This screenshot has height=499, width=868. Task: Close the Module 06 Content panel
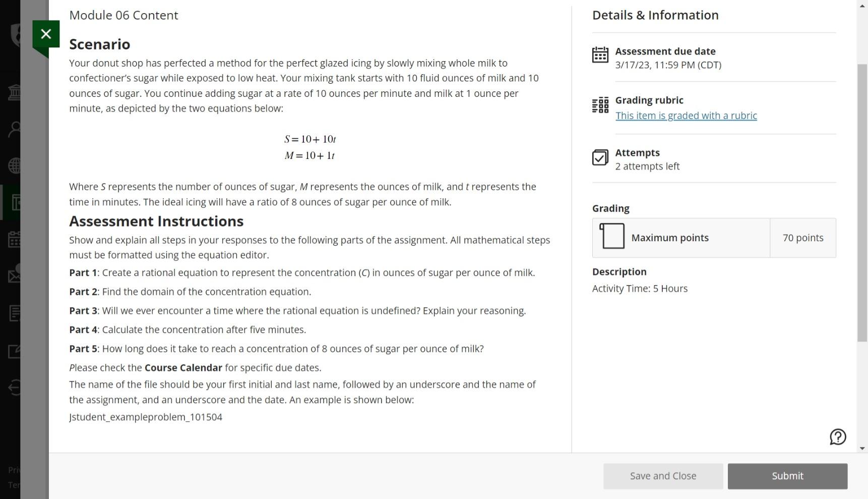pyautogui.click(x=46, y=34)
